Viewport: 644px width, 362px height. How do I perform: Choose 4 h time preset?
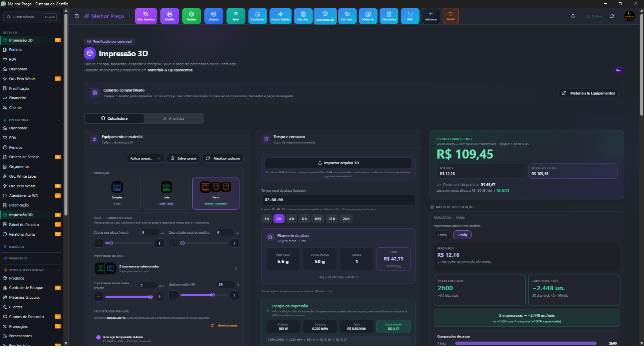click(291, 219)
